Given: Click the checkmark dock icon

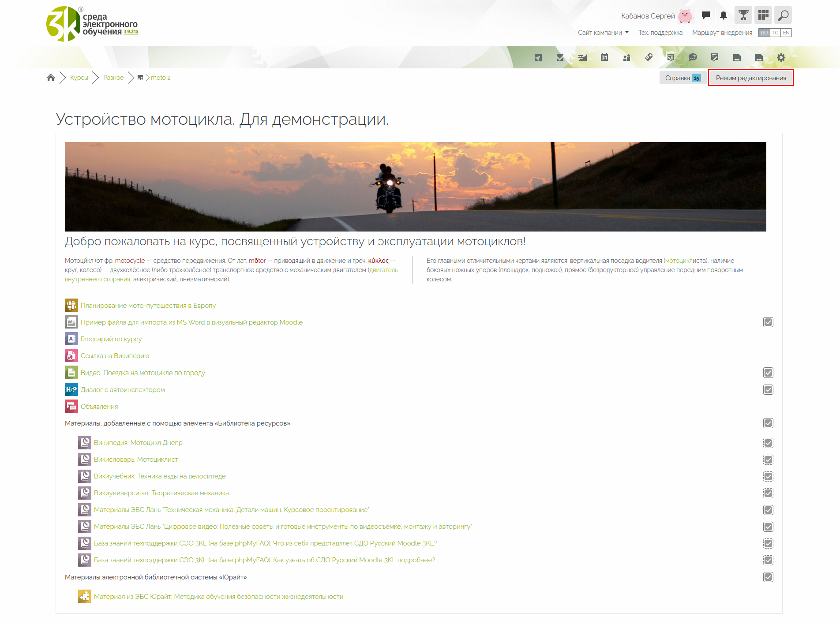Looking at the screenshot, I should [560, 58].
